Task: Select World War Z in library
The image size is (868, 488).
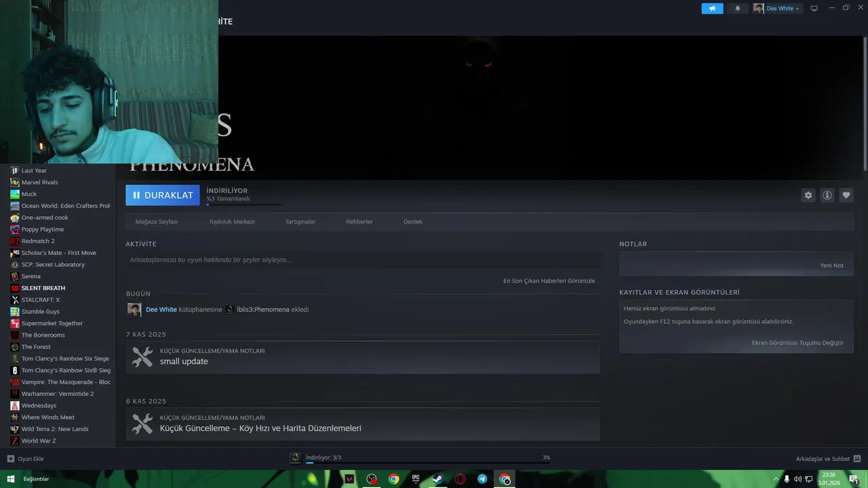Action: pyautogui.click(x=39, y=441)
